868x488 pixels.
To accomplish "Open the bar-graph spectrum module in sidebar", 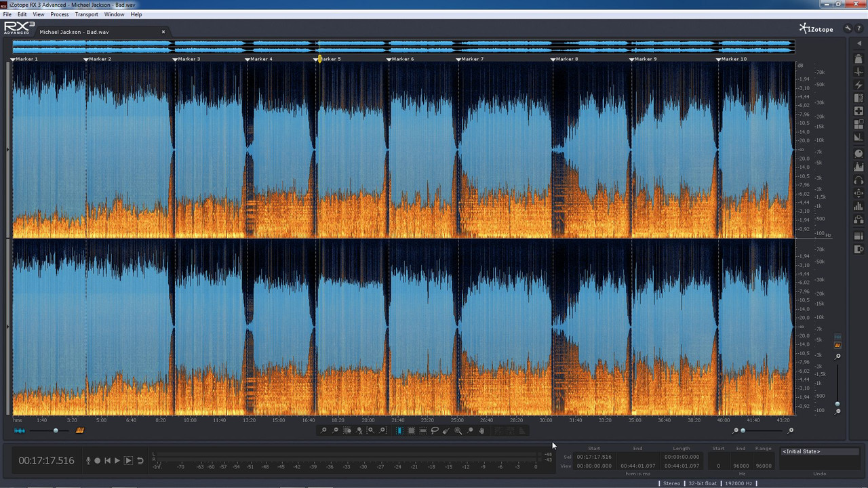I will pyautogui.click(x=859, y=206).
